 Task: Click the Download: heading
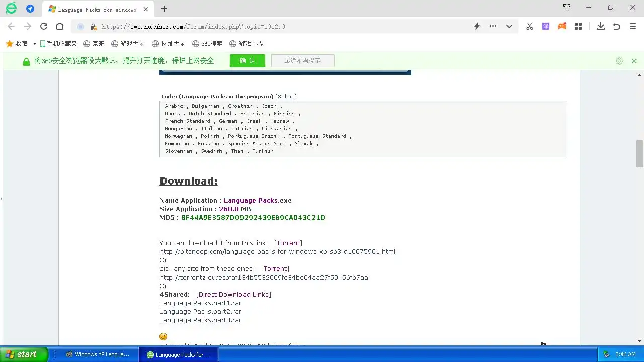point(189,181)
